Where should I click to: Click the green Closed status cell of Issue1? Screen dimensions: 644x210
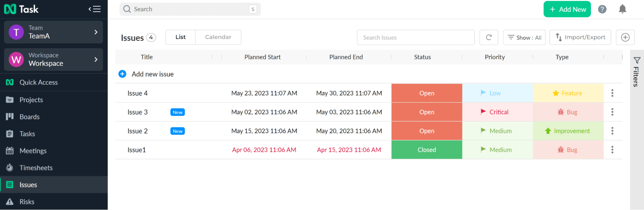pos(427,150)
